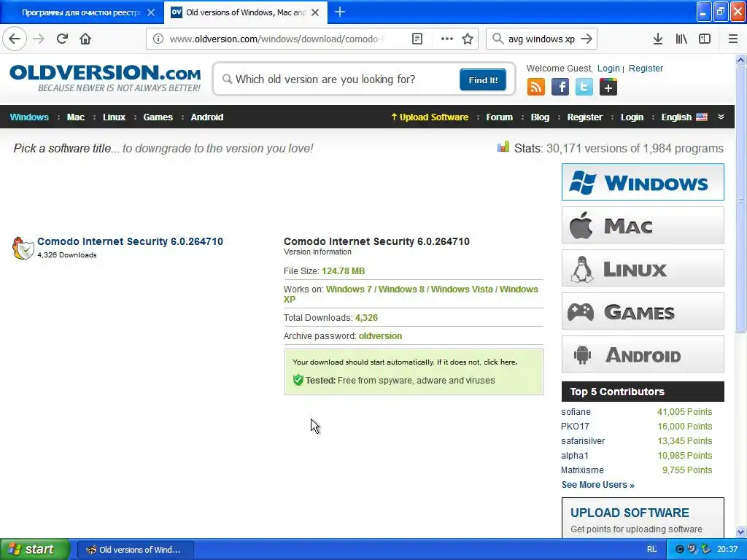This screenshot has width=747, height=560.
Task: Open the Twitter icon on OldVersion header
Action: coord(584,87)
